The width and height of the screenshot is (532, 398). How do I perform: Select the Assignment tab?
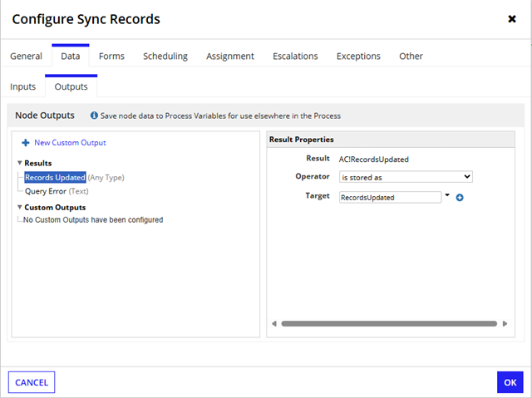(230, 57)
